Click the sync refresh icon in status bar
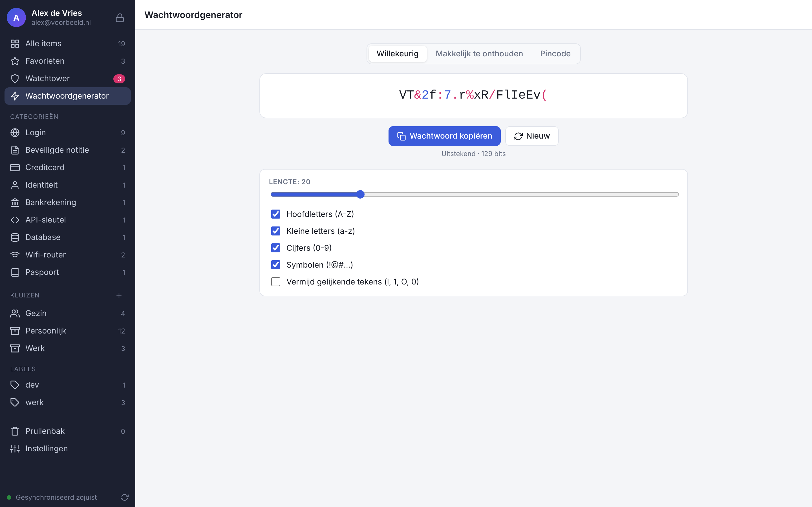This screenshot has width=812, height=507. point(125,497)
